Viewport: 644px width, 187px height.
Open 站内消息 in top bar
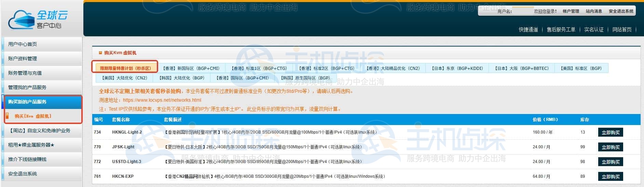tap(594, 11)
